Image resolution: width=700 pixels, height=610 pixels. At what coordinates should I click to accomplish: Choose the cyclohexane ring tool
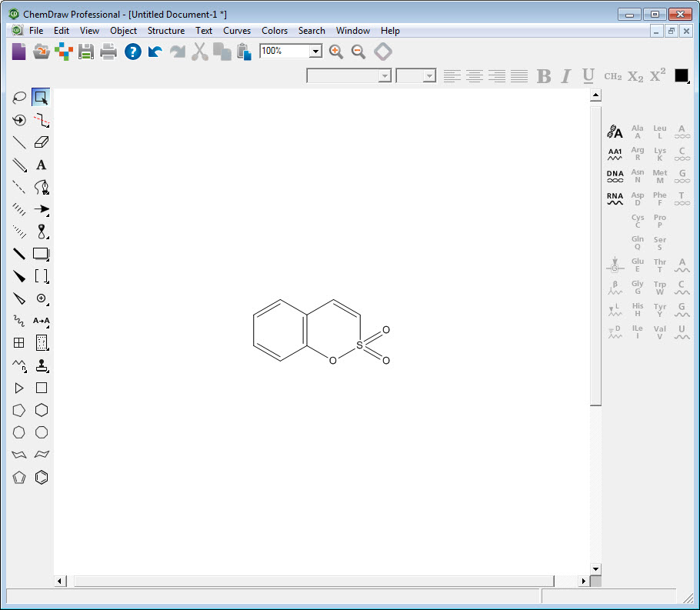[x=42, y=410]
